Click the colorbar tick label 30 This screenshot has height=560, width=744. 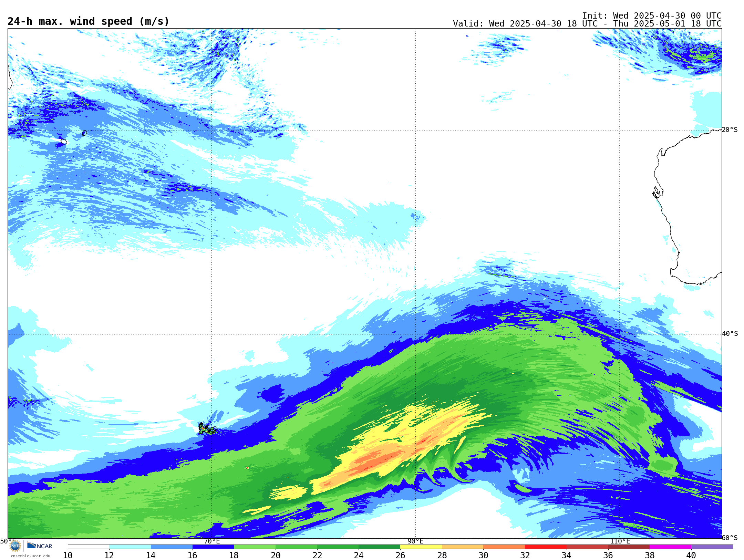pyautogui.click(x=483, y=555)
